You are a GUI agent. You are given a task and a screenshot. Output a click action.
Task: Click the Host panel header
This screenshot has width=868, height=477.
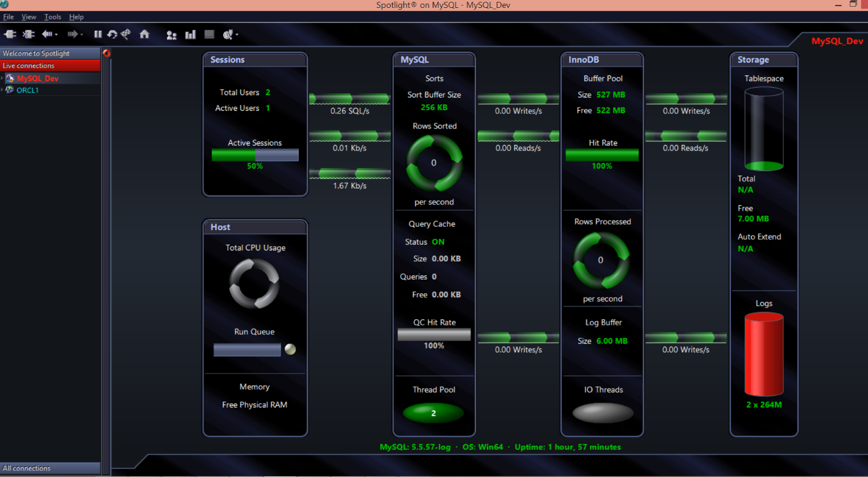click(255, 227)
